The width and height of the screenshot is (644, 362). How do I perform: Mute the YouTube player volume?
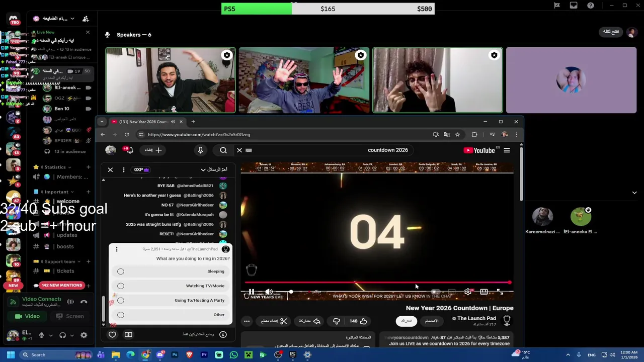tap(269, 292)
